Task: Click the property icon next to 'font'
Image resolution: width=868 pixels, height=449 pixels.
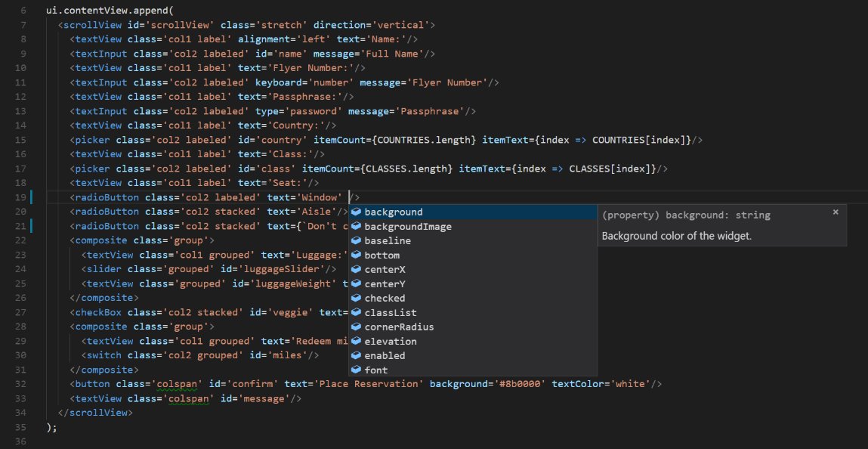Action: [x=357, y=370]
